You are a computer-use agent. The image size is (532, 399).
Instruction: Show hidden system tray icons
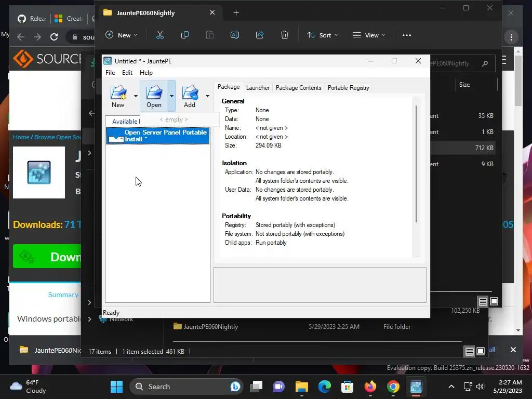451,387
